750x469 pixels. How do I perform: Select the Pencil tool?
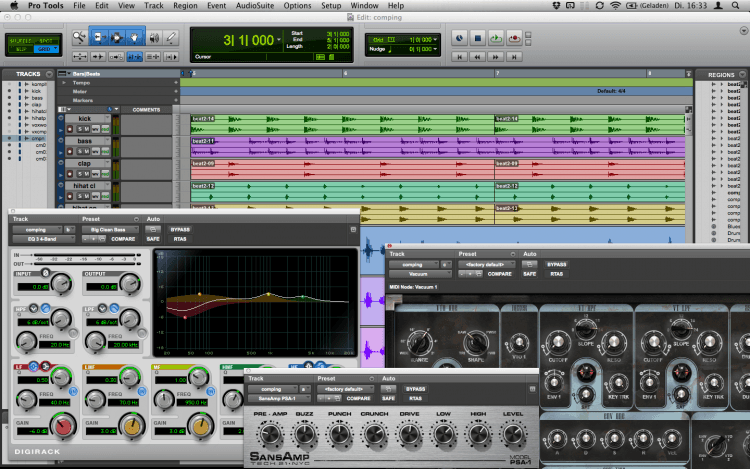pyautogui.click(x=170, y=37)
